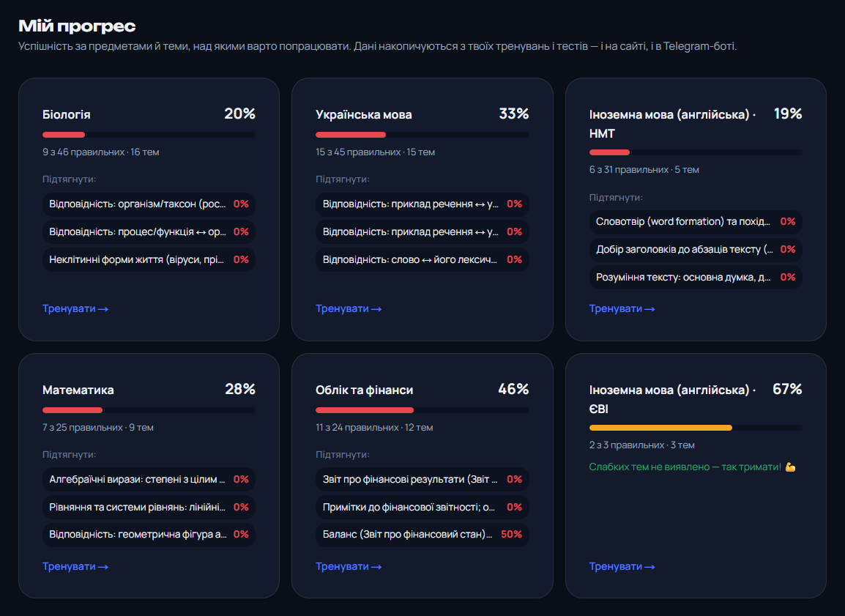Click the 46% score in Облік та фінанси

click(x=513, y=389)
